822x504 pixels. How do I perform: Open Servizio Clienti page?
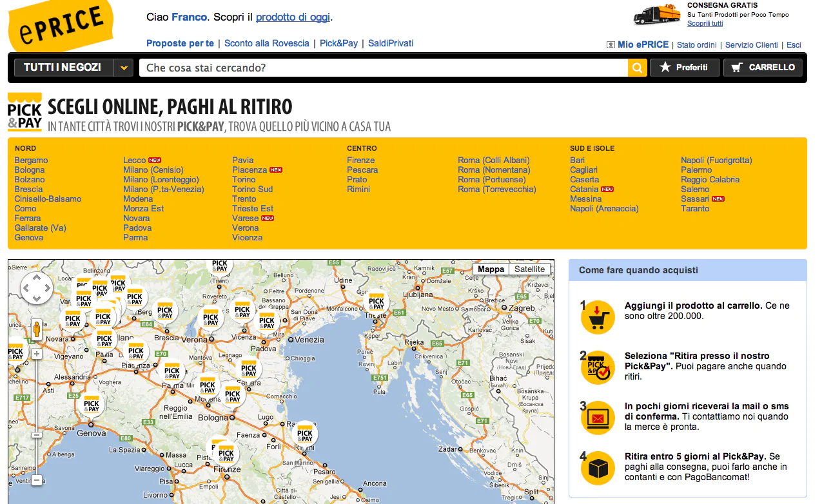point(752,45)
